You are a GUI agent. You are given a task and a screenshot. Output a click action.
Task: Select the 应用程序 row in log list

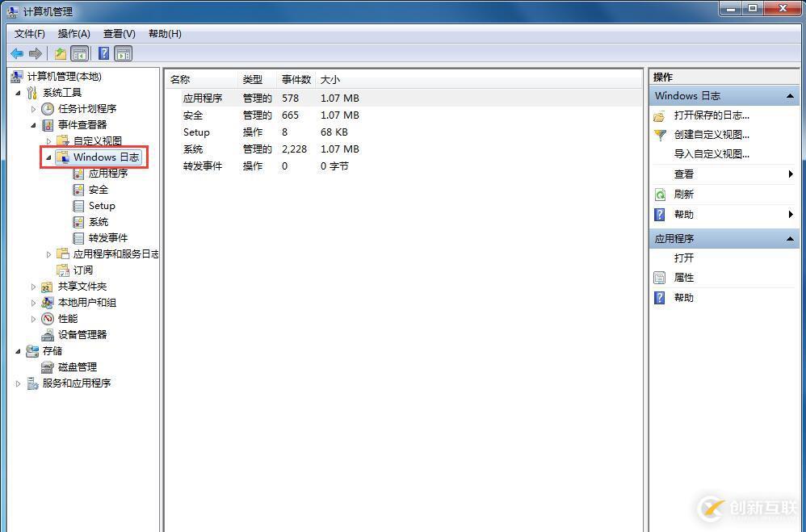(404, 98)
